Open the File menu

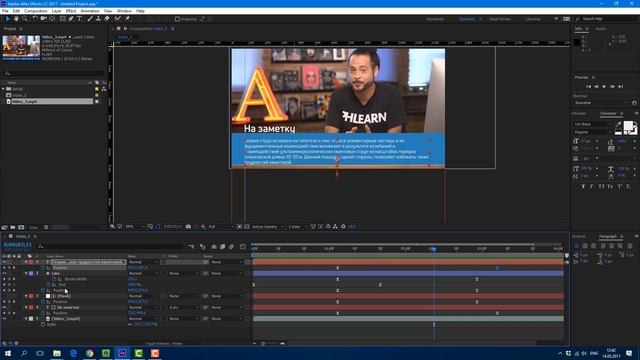coord(5,11)
